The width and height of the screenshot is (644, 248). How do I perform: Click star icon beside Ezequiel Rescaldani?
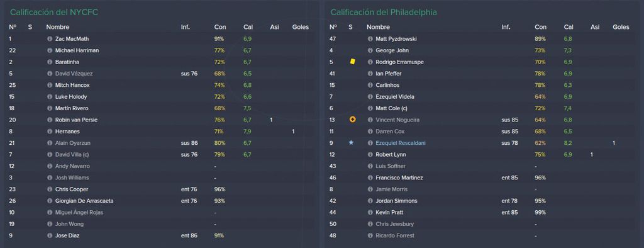pos(351,143)
